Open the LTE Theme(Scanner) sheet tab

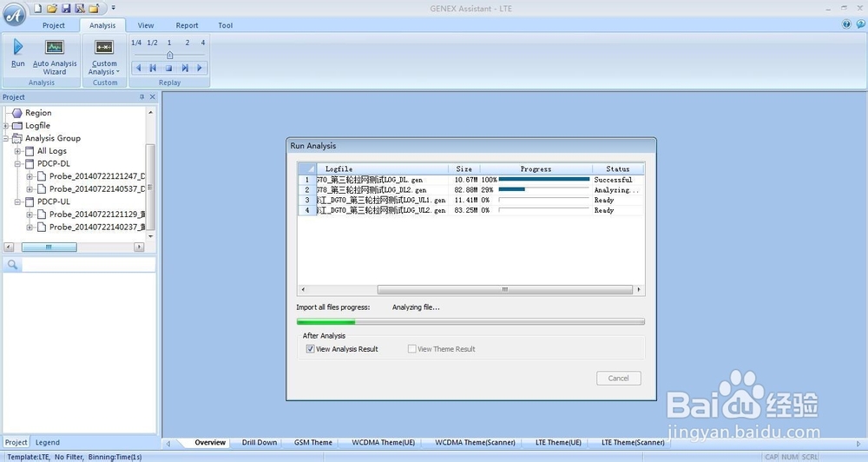[634, 443]
